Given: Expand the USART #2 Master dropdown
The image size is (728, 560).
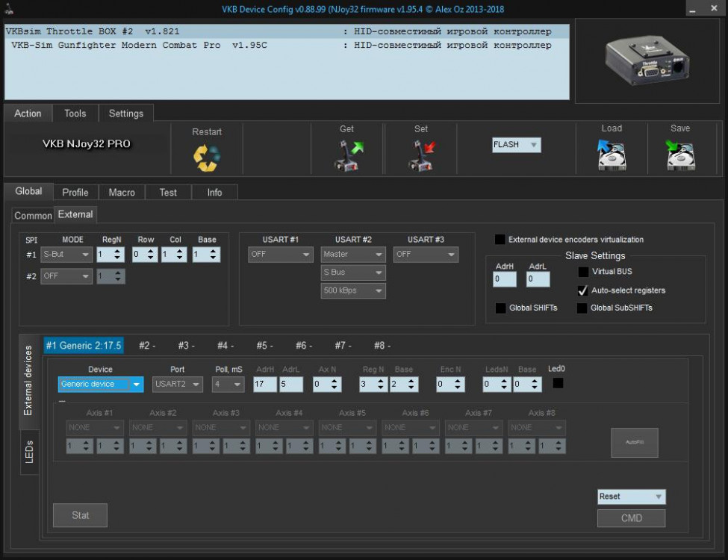Looking at the screenshot, I should click(352, 255).
